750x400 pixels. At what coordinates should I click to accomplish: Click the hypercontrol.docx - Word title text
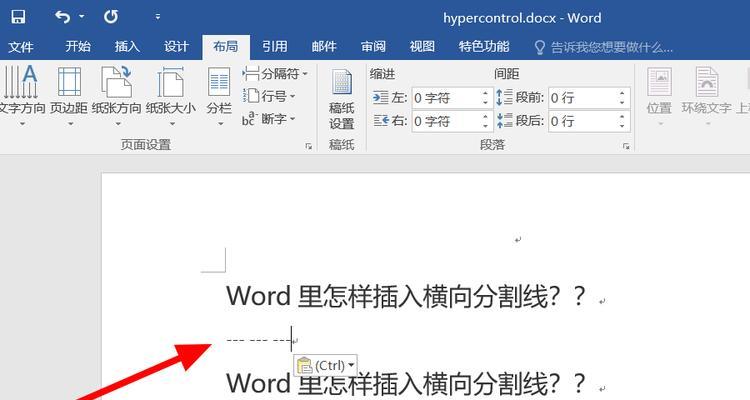tap(522, 18)
